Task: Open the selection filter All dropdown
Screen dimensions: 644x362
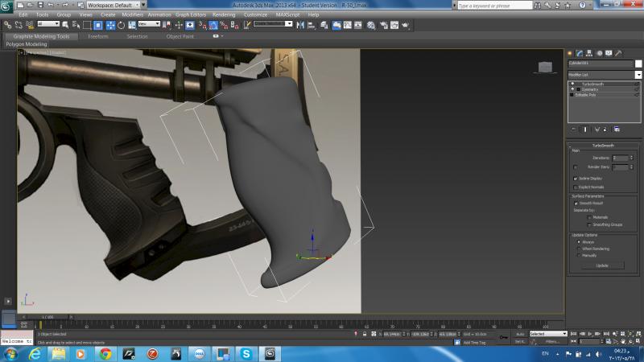Action: [48, 24]
